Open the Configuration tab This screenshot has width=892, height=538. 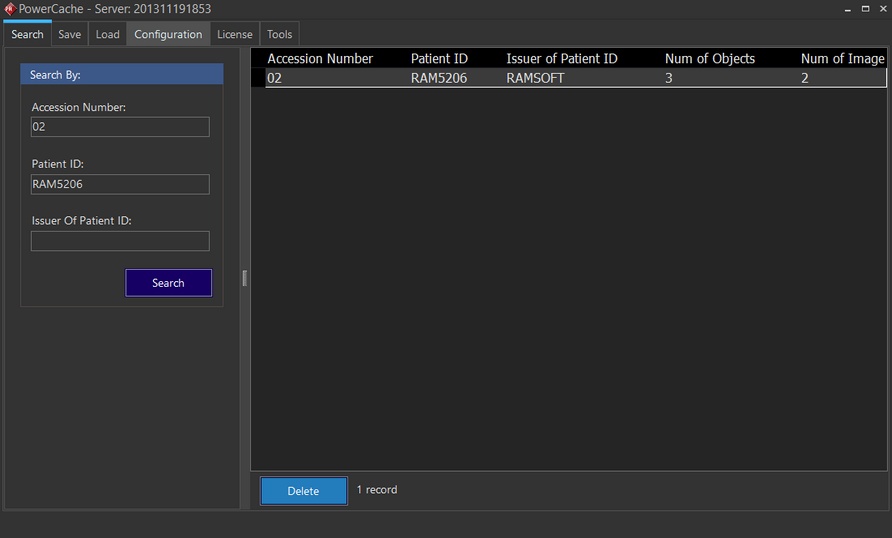(x=168, y=34)
